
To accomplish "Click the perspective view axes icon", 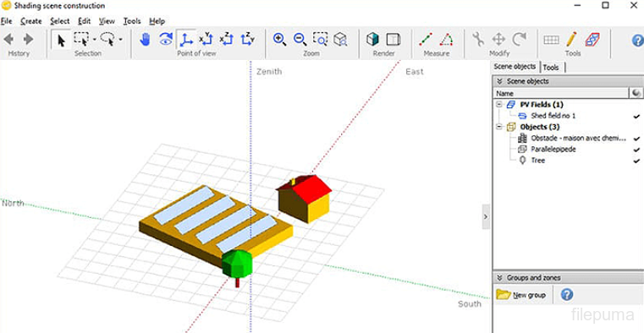I will 185,40.
